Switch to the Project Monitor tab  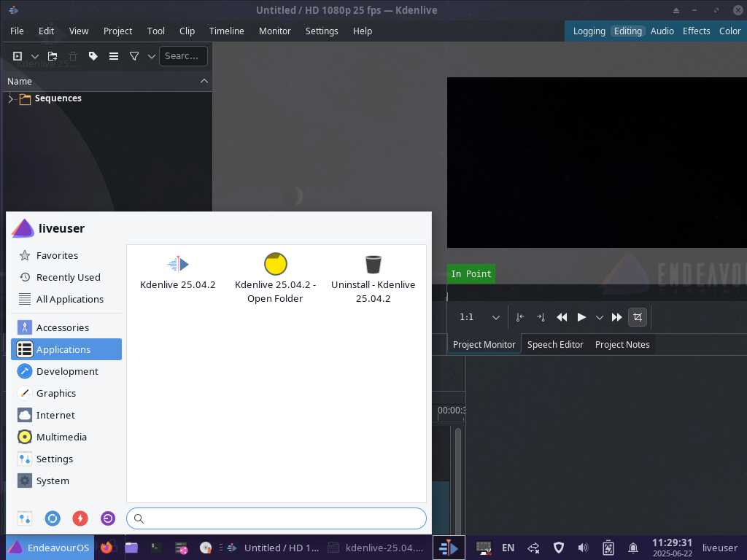484,344
